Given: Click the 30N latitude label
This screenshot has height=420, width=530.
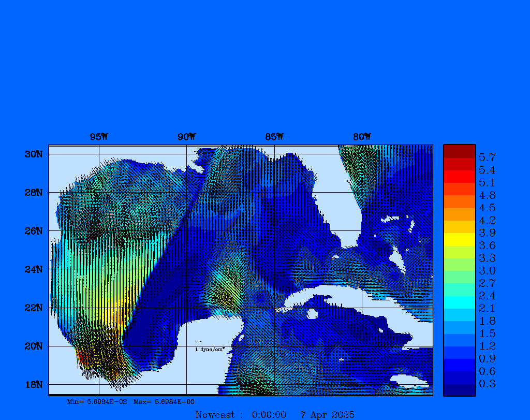Looking at the screenshot, I should pyautogui.click(x=34, y=154).
